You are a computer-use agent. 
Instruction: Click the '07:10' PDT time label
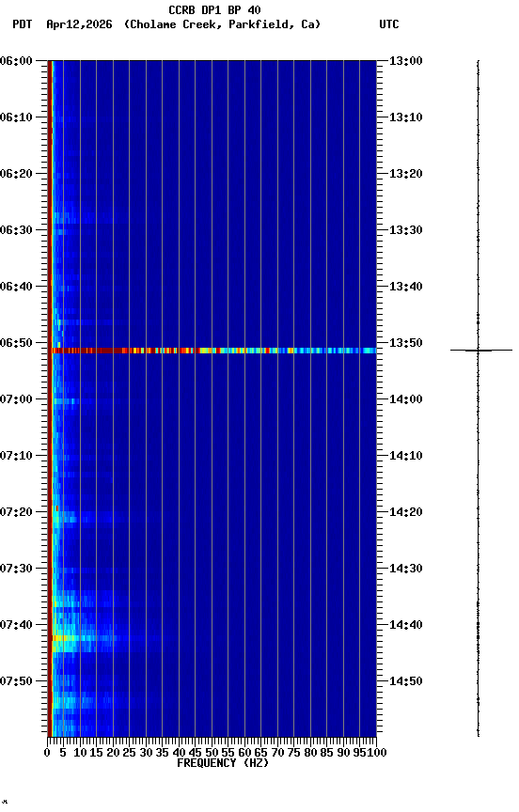(16, 456)
